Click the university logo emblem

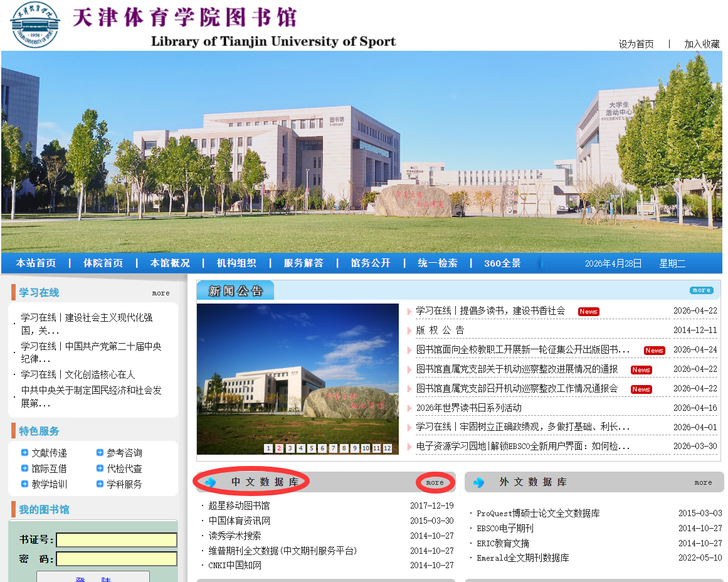click(x=35, y=25)
